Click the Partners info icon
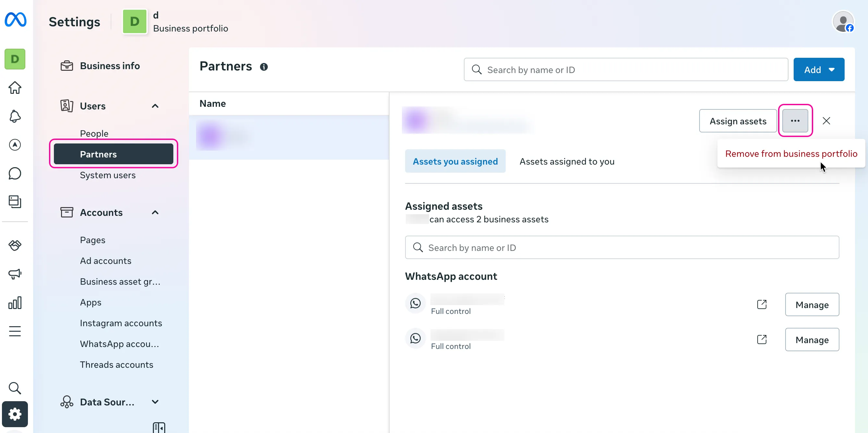Image resolution: width=868 pixels, height=433 pixels. 264,67
